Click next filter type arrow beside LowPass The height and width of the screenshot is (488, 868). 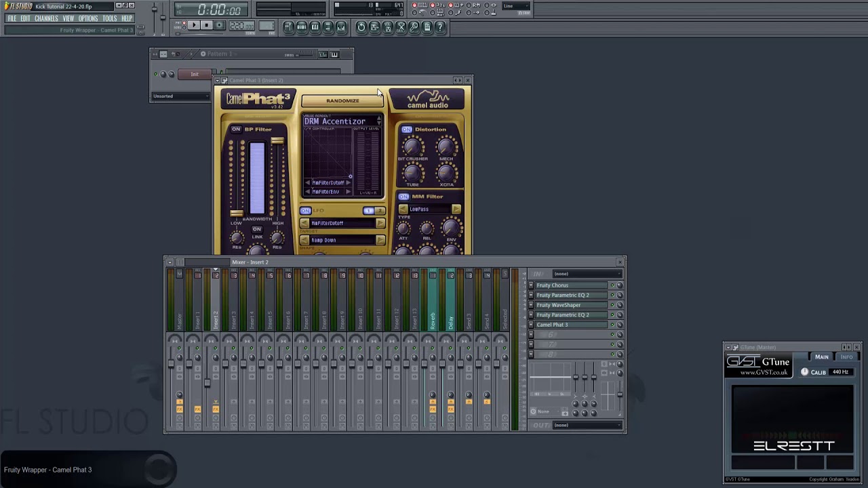[x=456, y=209]
